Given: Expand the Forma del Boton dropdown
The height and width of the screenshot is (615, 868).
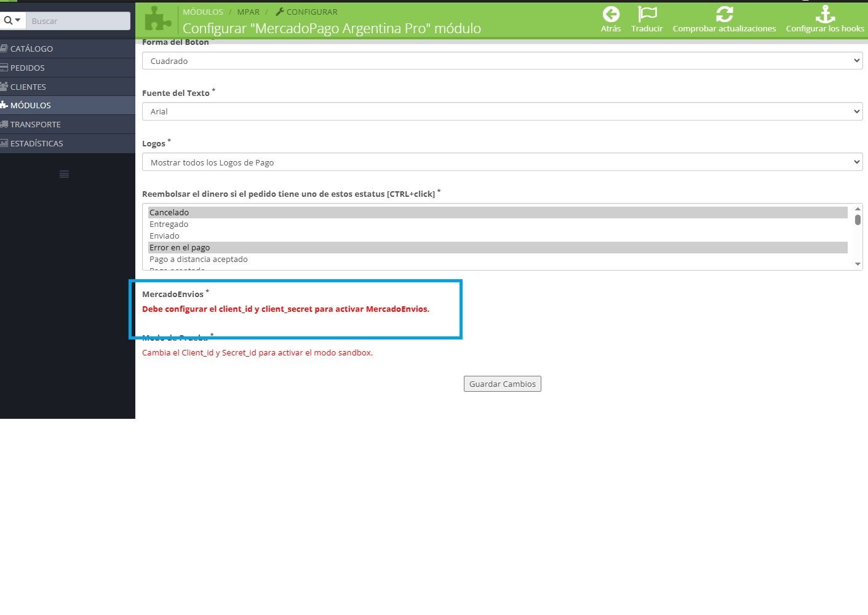Looking at the screenshot, I should tap(502, 61).
